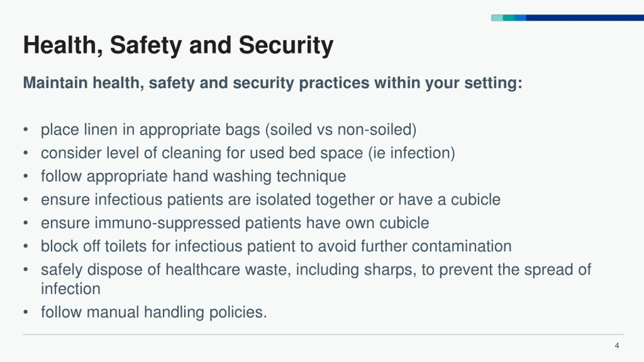Click the '(soiled vs non-soiled)' text
Screen dimensions: 644x362
pyautogui.click(x=341, y=130)
